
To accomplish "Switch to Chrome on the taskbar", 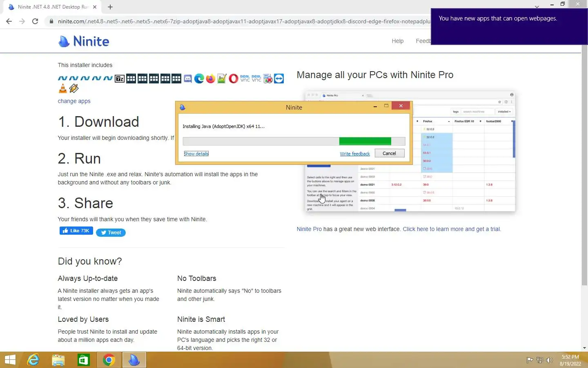I will (109, 360).
